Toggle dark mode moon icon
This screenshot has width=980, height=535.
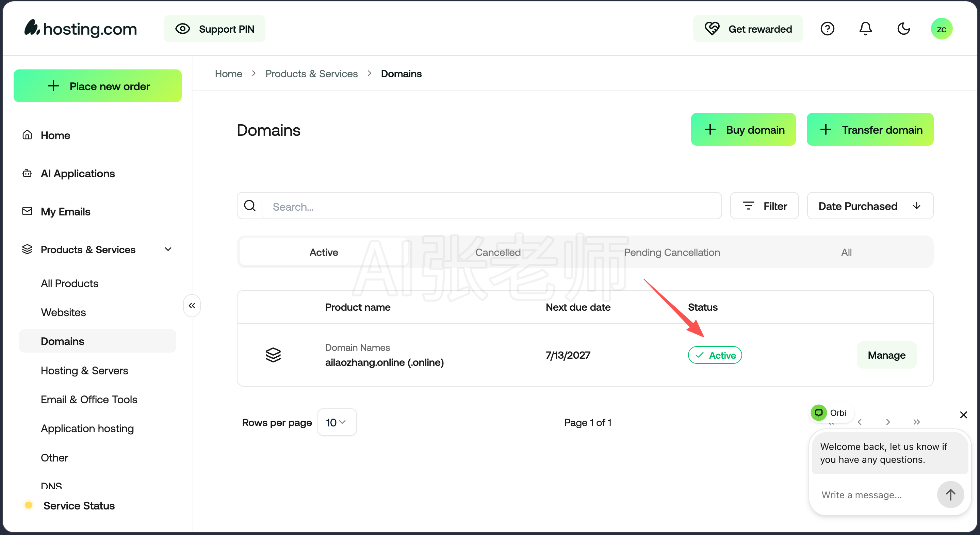[x=903, y=29]
